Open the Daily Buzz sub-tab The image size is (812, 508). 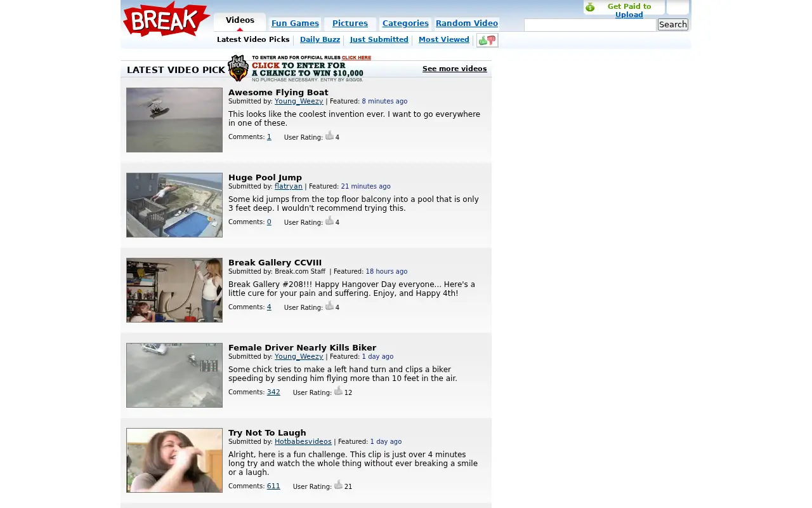coord(320,39)
